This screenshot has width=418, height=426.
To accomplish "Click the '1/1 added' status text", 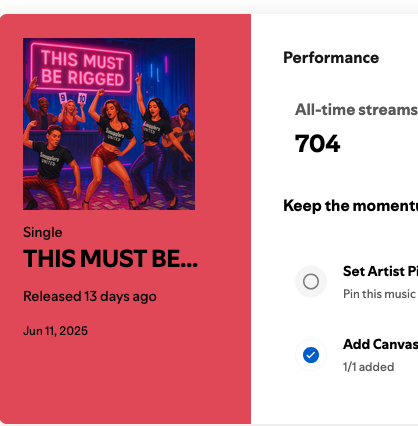I will tap(369, 367).
